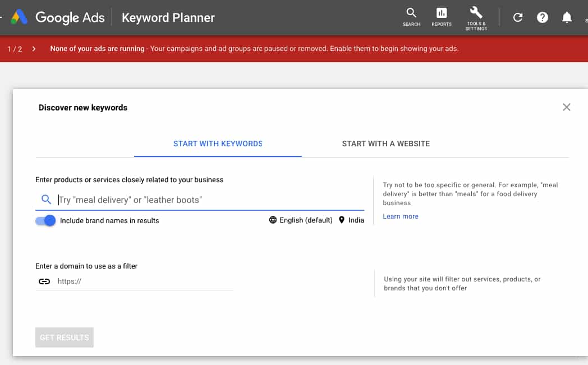The image size is (588, 365).
Task: Click the Google Ads wordmark text
Action: 70,17
